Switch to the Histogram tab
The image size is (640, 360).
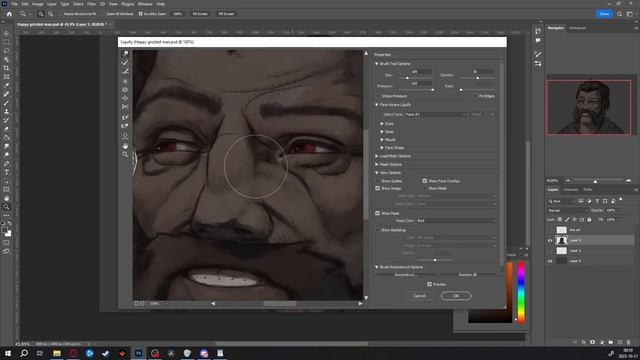click(x=578, y=28)
